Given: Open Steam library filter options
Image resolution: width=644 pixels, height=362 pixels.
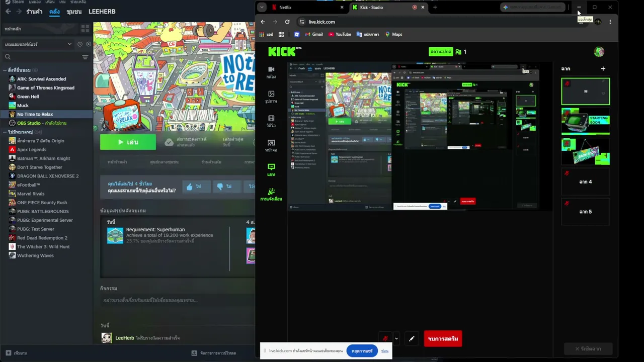Looking at the screenshot, I should click(85, 57).
